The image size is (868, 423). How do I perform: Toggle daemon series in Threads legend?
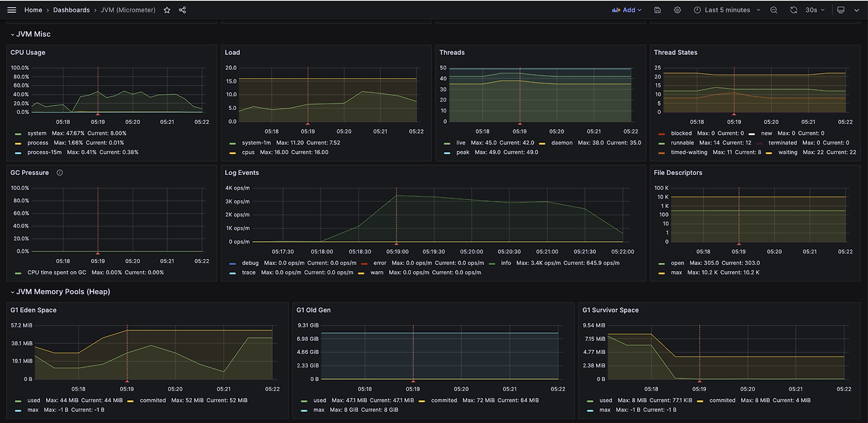tap(562, 143)
